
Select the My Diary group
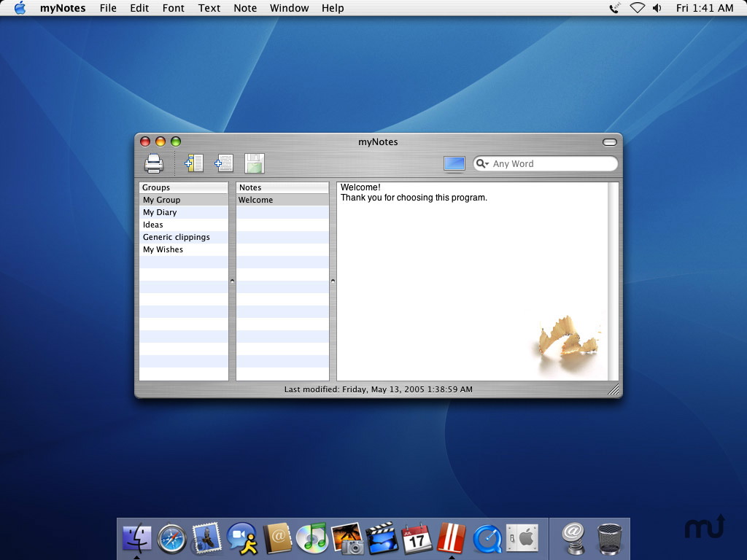(x=183, y=212)
